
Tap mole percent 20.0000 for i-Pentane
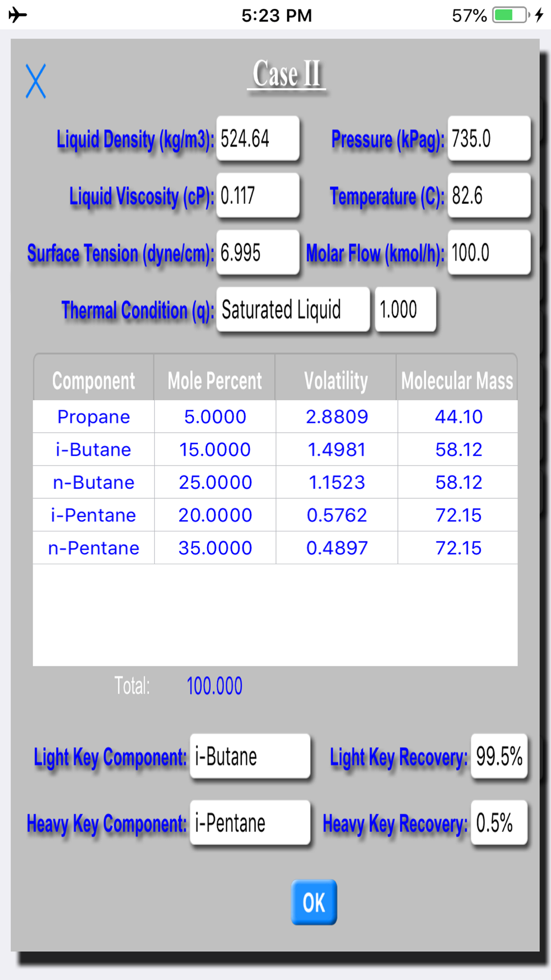215,515
